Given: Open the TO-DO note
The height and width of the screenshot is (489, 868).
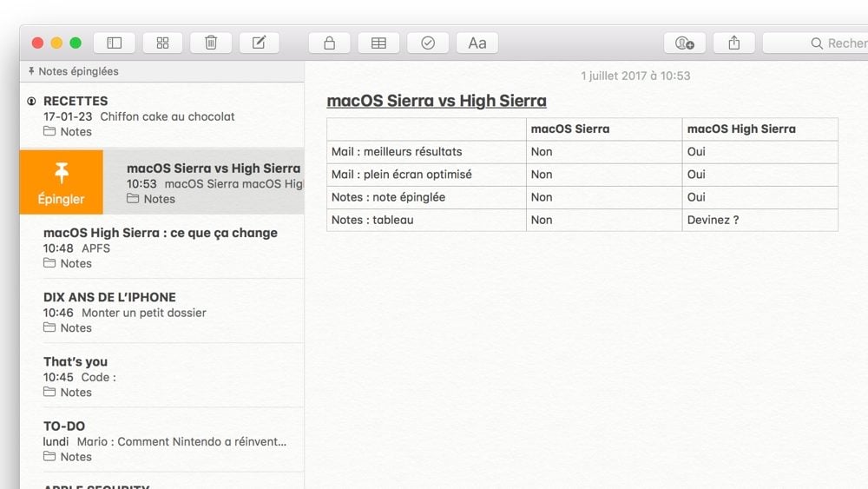Looking at the screenshot, I should tap(161, 440).
